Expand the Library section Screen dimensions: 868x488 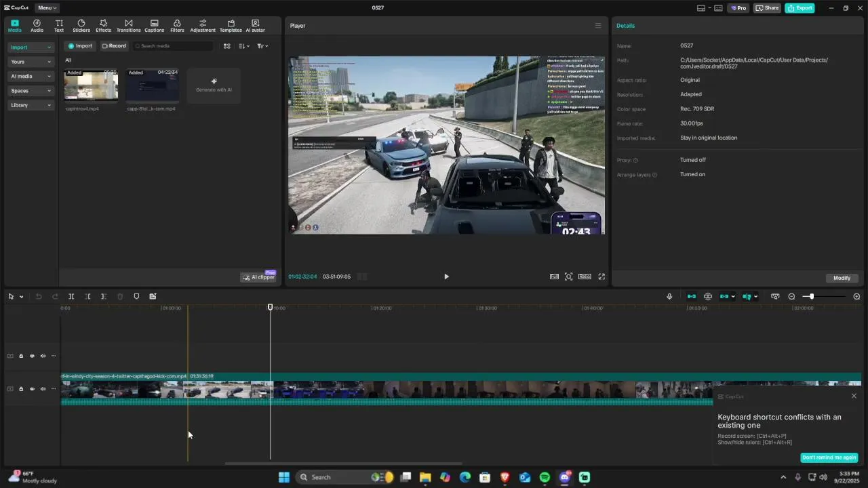tap(31, 105)
